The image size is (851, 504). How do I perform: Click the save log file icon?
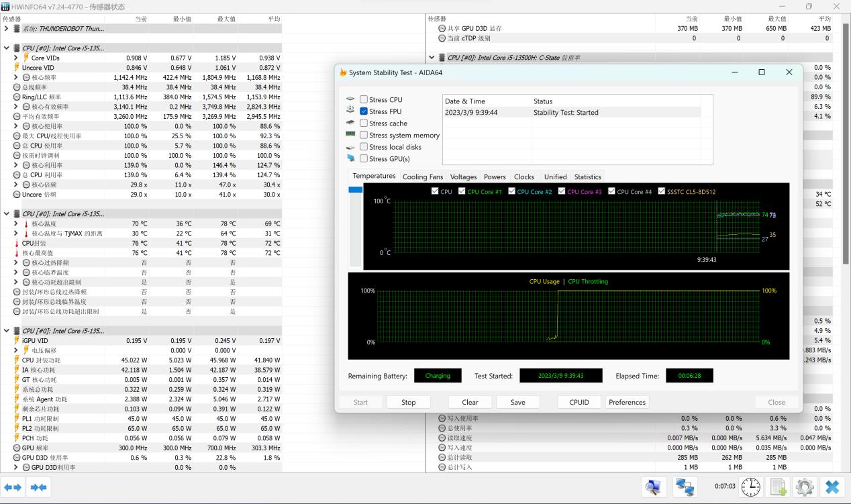(x=778, y=487)
